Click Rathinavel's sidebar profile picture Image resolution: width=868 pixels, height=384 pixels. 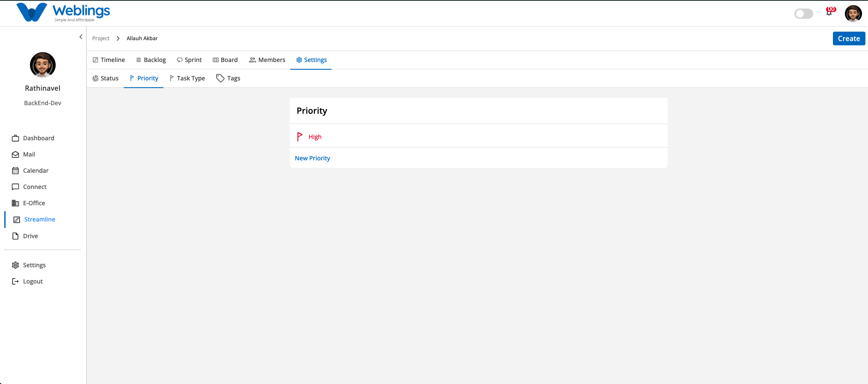[43, 65]
